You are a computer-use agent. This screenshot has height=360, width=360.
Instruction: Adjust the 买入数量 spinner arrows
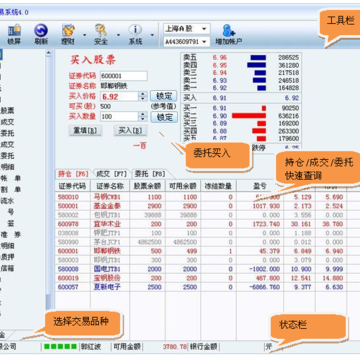[143, 117]
